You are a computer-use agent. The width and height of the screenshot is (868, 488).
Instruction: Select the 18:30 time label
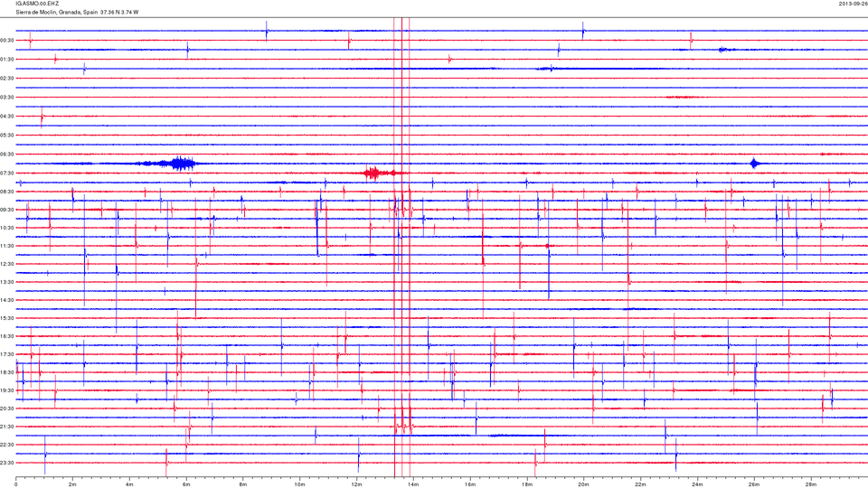[7, 372]
